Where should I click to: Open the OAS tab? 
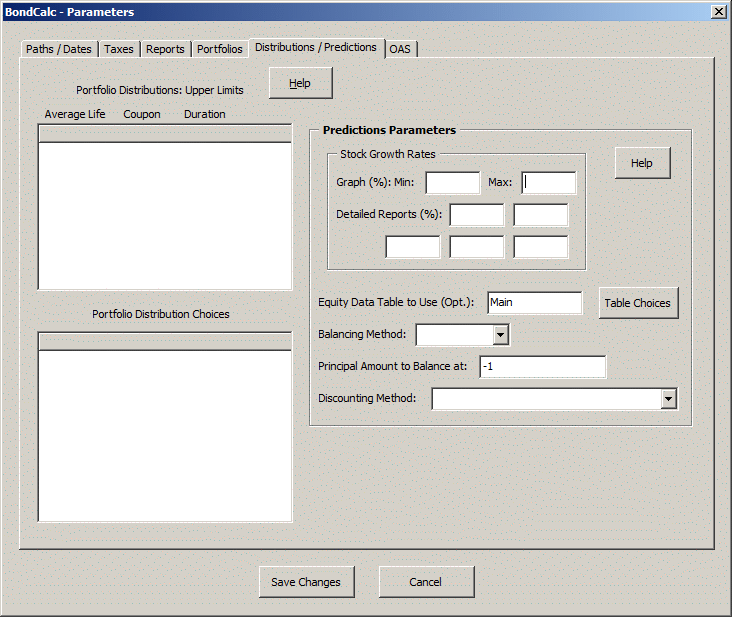pos(400,49)
